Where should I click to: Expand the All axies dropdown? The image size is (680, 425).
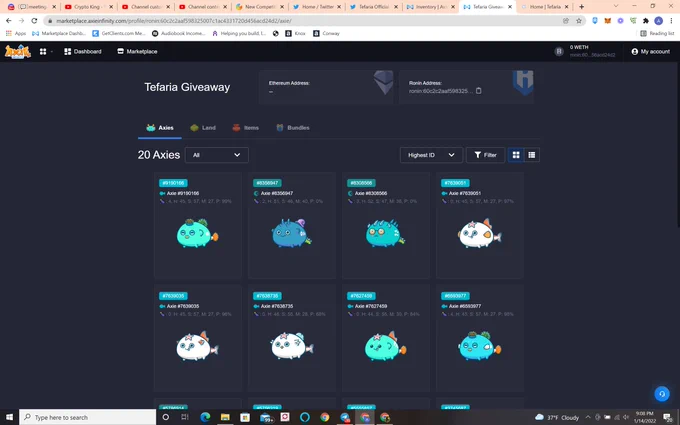coord(217,155)
